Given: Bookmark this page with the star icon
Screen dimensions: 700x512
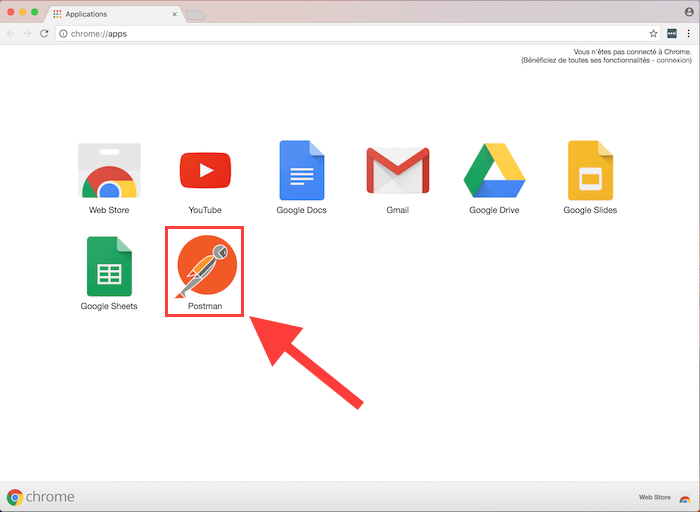Looking at the screenshot, I should [653, 34].
